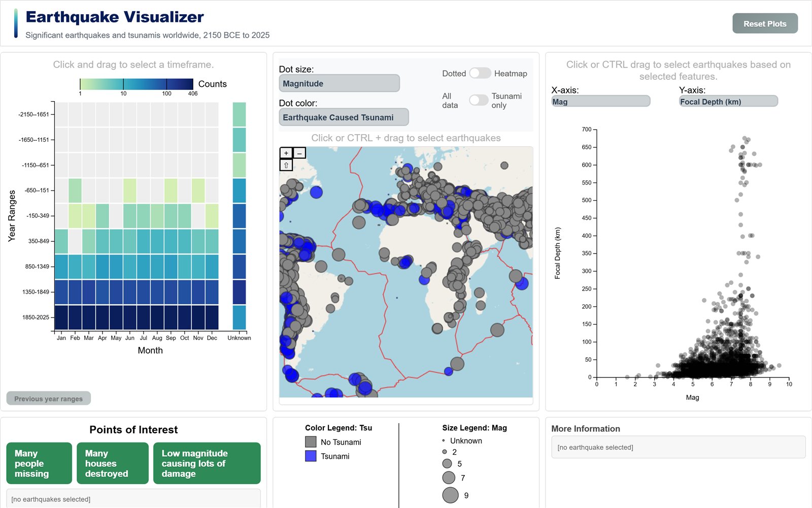Click the map reset arrow icon
Screen dimensions: 812x508
coord(286,165)
